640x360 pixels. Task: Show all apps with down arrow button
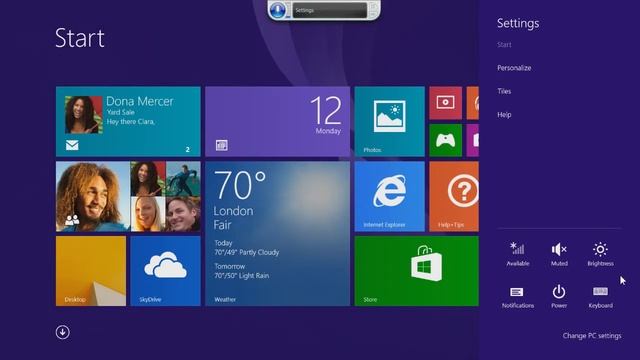click(62, 332)
